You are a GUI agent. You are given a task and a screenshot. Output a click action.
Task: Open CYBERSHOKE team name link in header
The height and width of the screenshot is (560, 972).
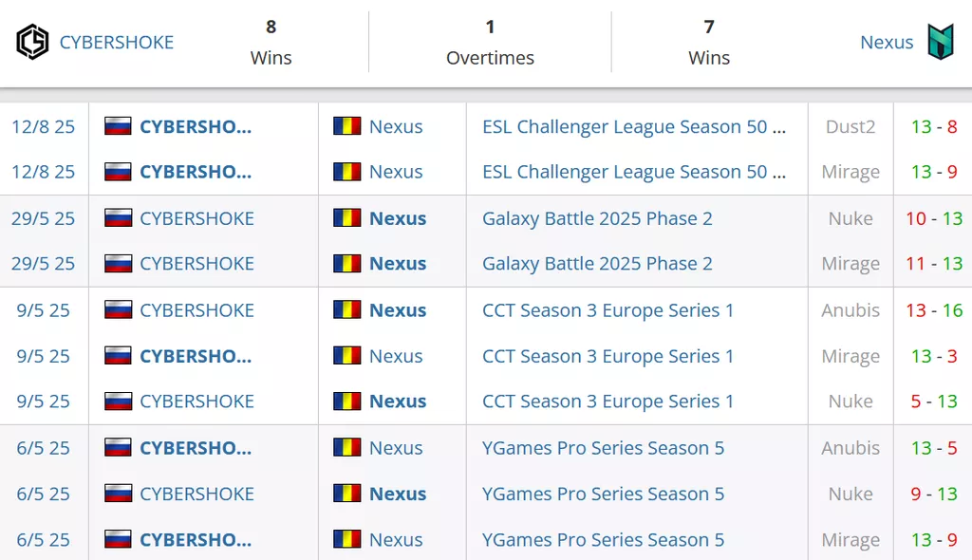[x=117, y=43]
